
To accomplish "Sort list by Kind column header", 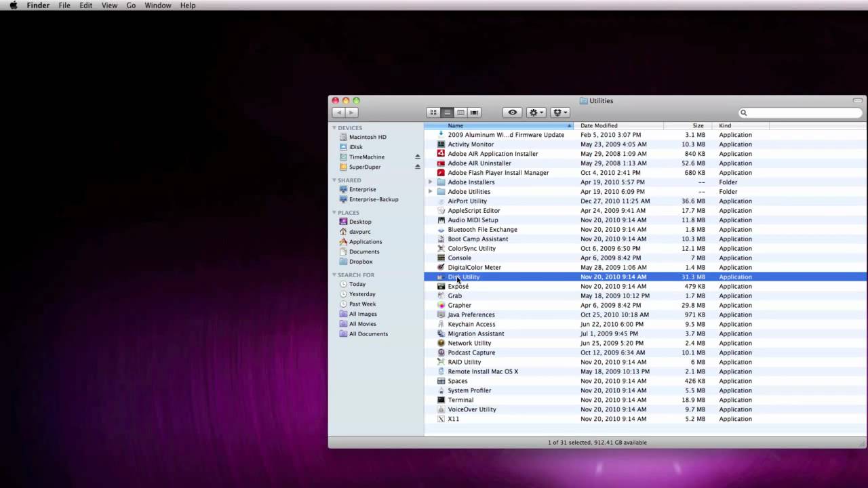I will (741, 125).
